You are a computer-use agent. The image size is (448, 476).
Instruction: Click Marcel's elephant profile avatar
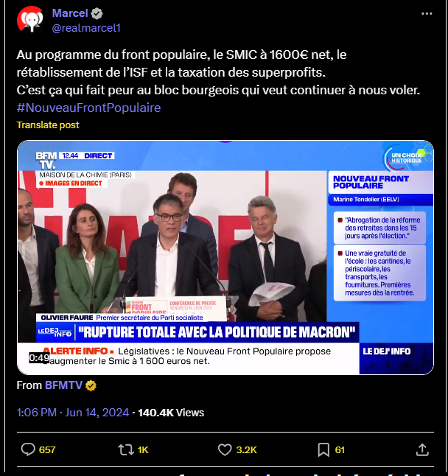coord(30,19)
